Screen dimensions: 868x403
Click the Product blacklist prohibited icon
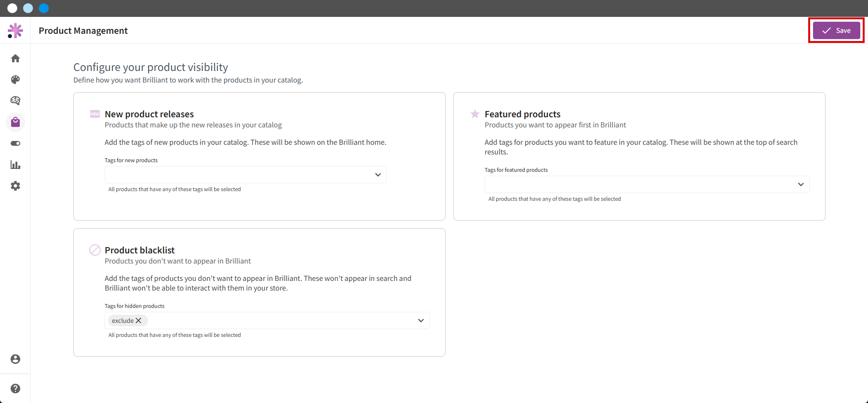[95, 250]
